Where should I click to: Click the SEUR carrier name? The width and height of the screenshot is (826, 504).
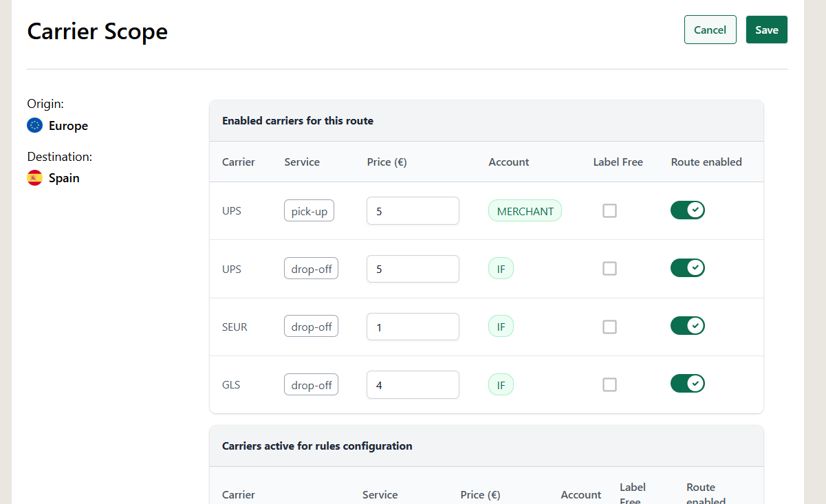pyautogui.click(x=235, y=327)
